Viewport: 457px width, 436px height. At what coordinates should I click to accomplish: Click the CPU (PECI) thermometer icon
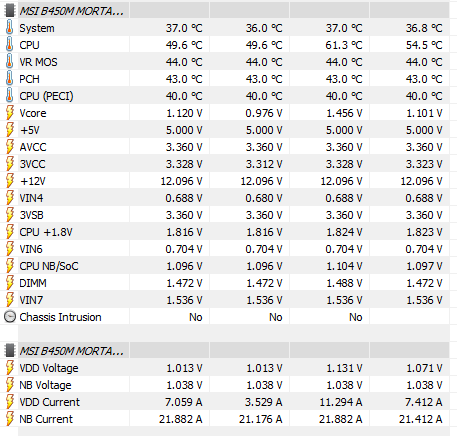(10, 96)
